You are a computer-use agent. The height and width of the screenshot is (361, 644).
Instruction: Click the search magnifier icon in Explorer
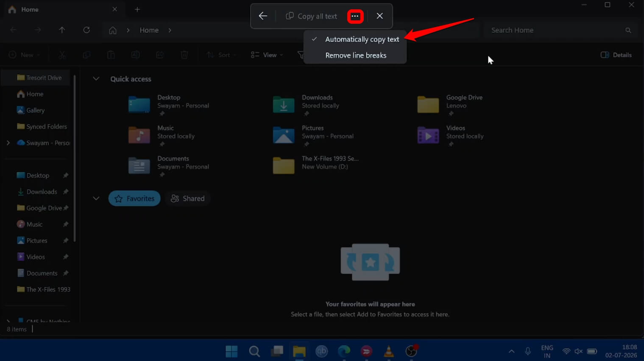628,30
